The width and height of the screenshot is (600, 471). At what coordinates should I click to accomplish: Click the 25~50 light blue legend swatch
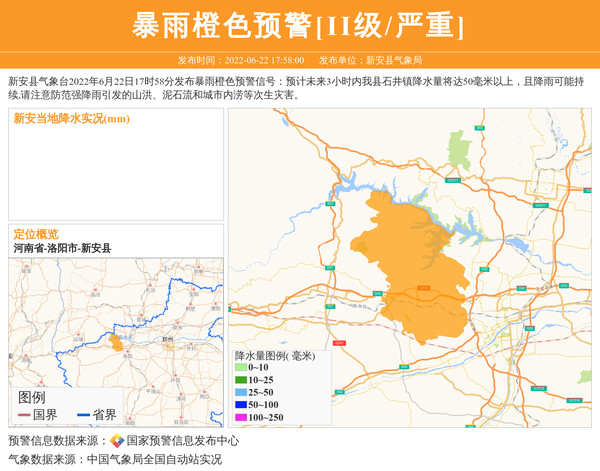click(240, 392)
